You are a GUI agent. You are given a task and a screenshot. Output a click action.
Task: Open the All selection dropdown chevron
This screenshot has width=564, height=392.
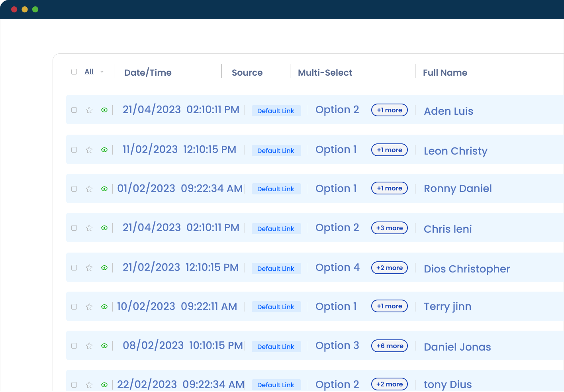pyautogui.click(x=102, y=72)
